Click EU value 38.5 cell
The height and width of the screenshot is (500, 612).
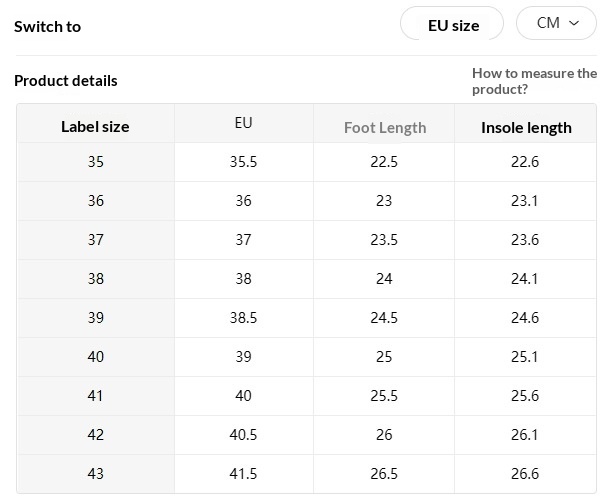point(243,317)
